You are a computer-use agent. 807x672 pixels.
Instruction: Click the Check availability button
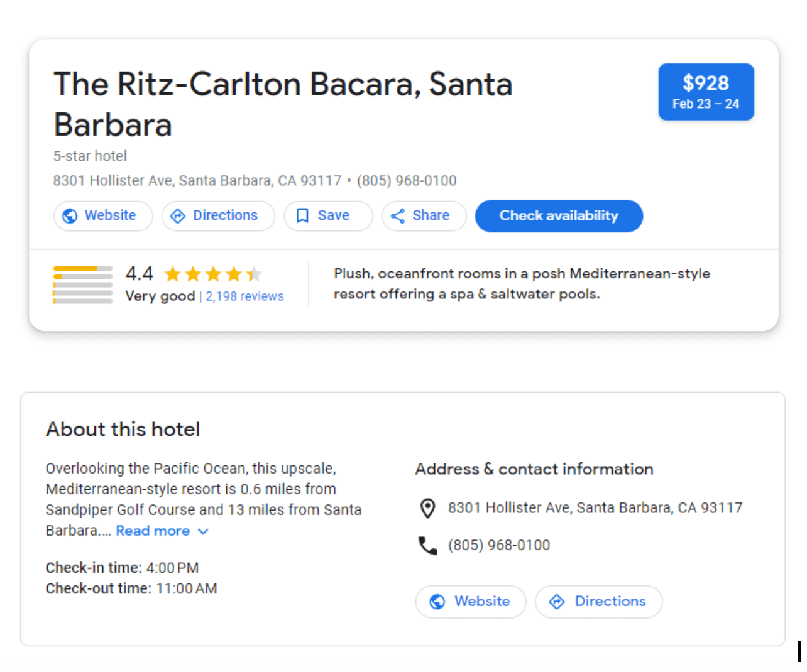pyautogui.click(x=558, y=216)
